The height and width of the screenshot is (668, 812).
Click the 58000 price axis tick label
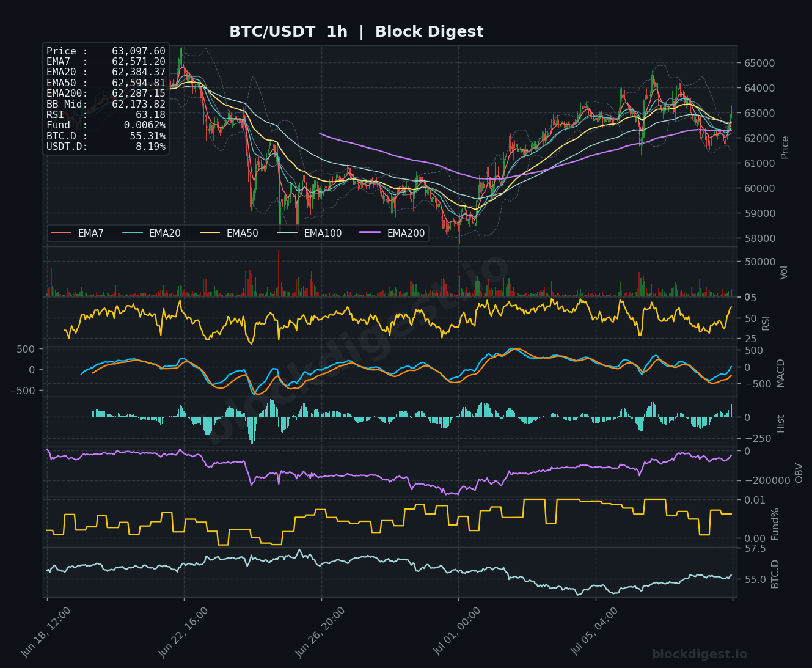tap(759, 238)
